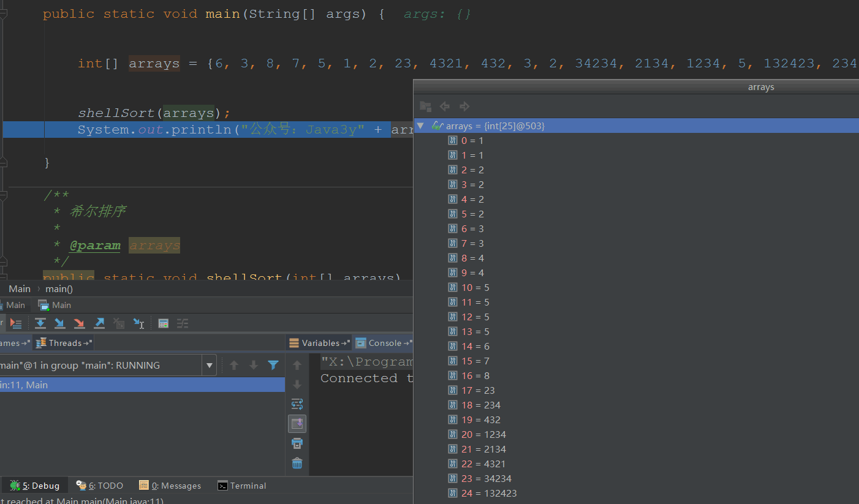
Task: Fold the main method in gutter
Action: pyautogui.click(x=3, y=14)
